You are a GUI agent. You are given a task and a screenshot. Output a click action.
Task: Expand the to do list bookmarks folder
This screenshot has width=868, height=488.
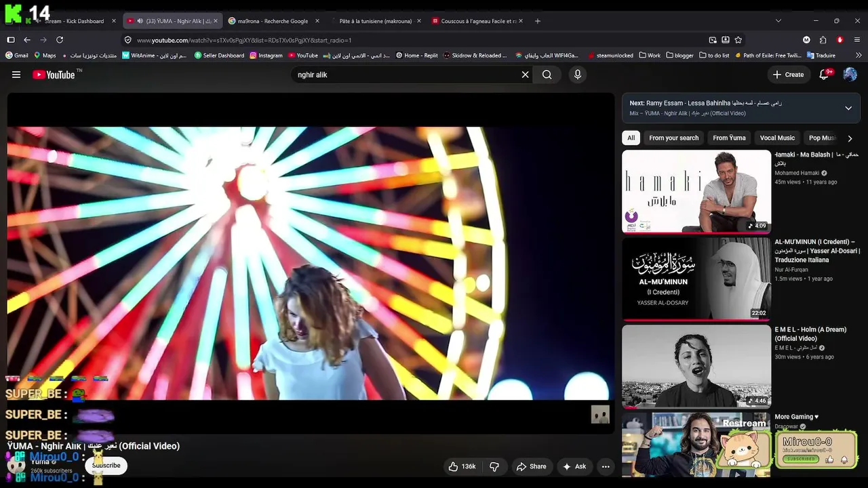[714, 56]
